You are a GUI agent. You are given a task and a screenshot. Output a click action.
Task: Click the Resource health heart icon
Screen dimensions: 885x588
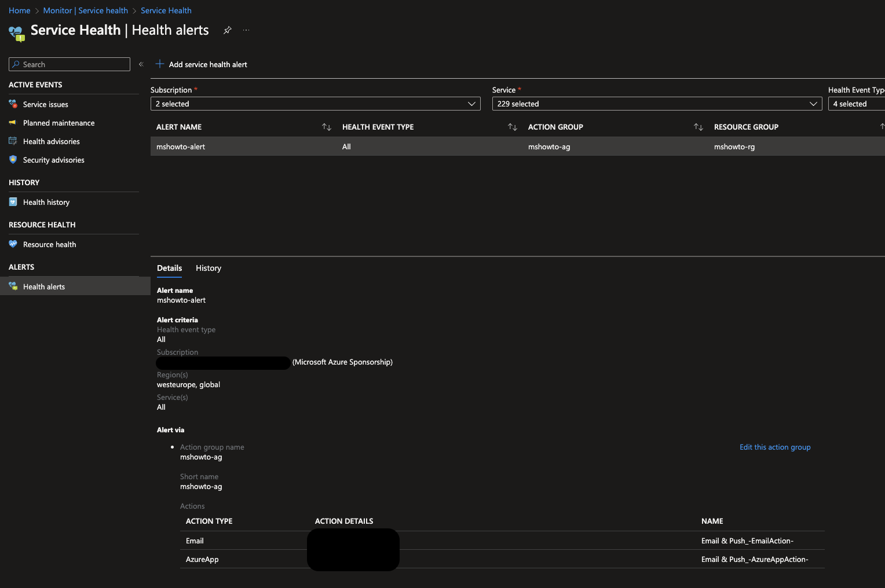[x=13, y=244]
